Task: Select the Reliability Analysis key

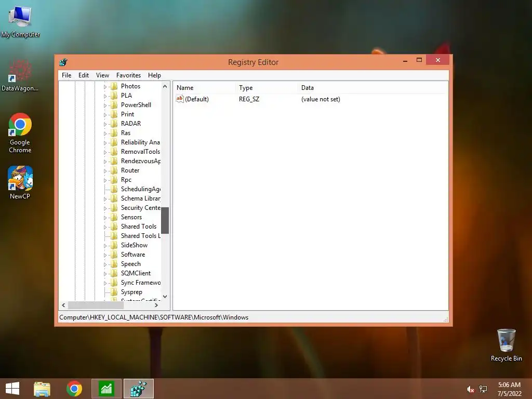Action: tap(140, 142)
